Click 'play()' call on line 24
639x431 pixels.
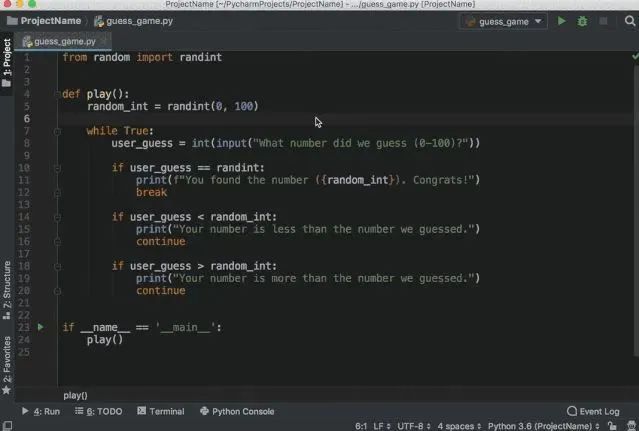[105, 339]
